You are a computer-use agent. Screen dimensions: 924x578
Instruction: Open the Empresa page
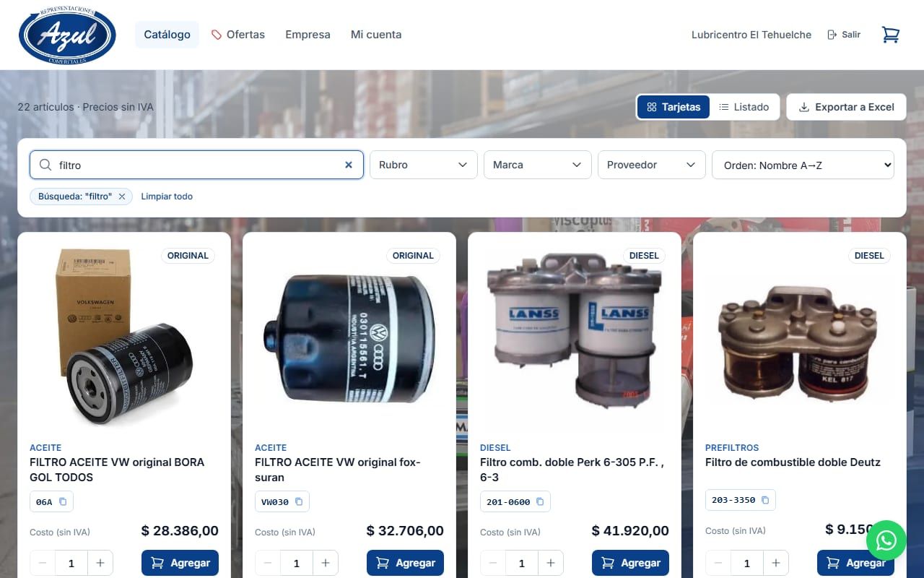pos(308,35)
